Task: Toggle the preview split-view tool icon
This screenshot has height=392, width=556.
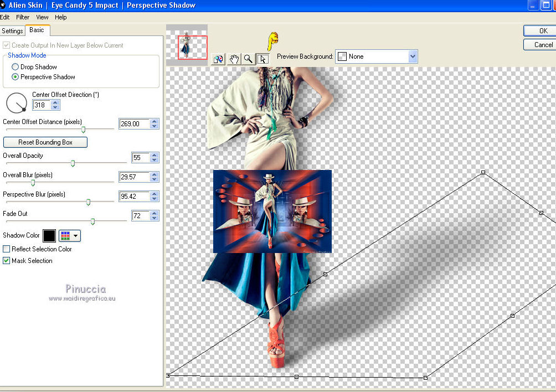Action: click(x=218, y=59)
